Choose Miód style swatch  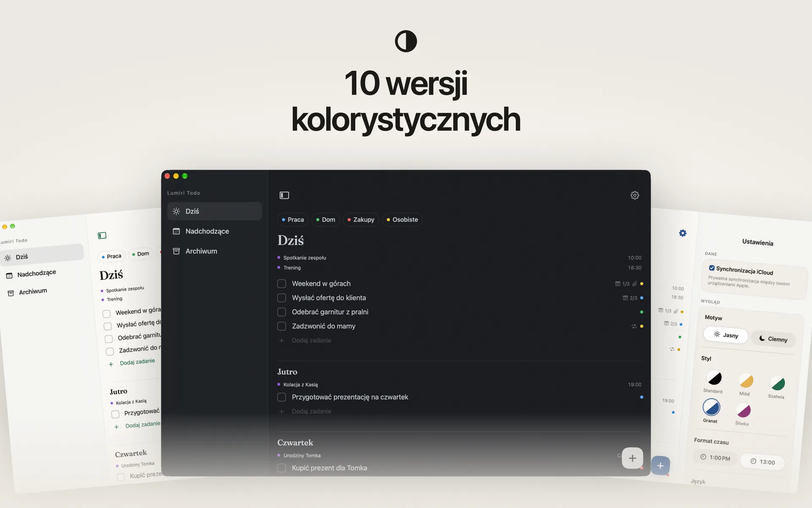click(x=746, y=381)
